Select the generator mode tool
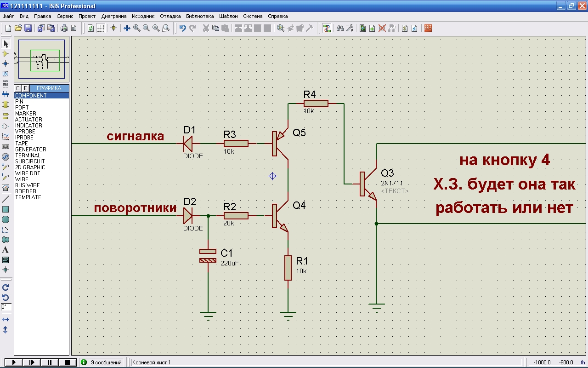This screenshot has height=368, width=588. pyautogui.click(x=6, y=156)
